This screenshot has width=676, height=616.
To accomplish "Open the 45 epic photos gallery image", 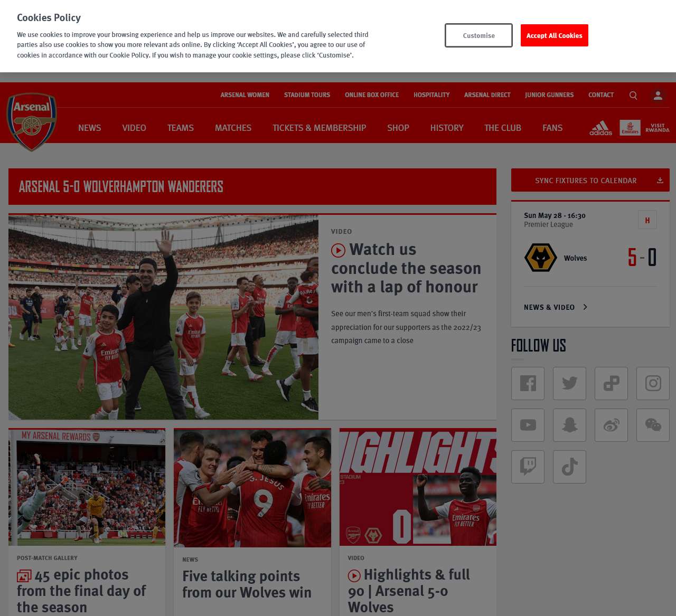I will pyautogui.click(x=87, y=487).
